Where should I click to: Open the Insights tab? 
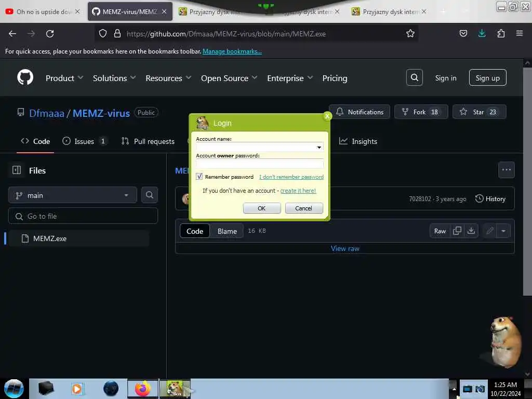point(358,141)
